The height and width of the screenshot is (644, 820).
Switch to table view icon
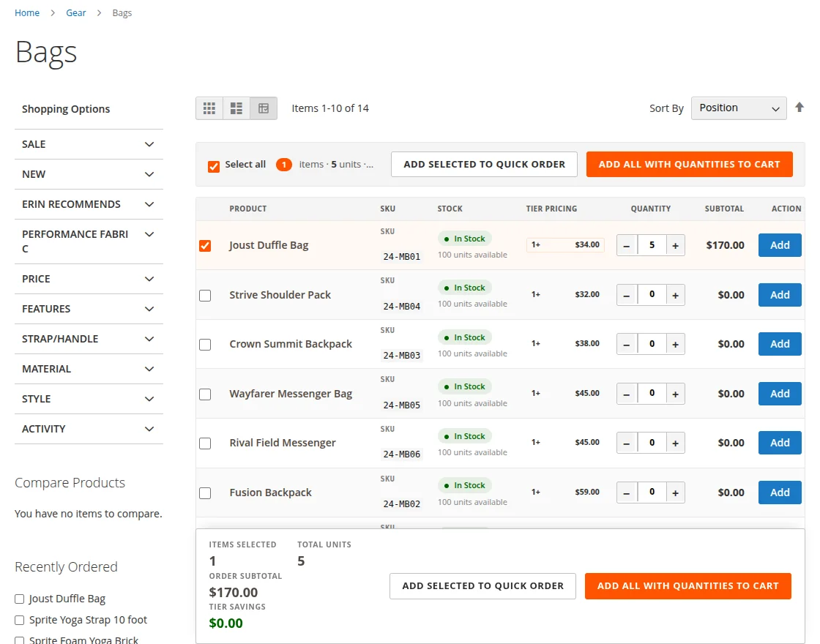pyautogui.click(x=264, y=108)
